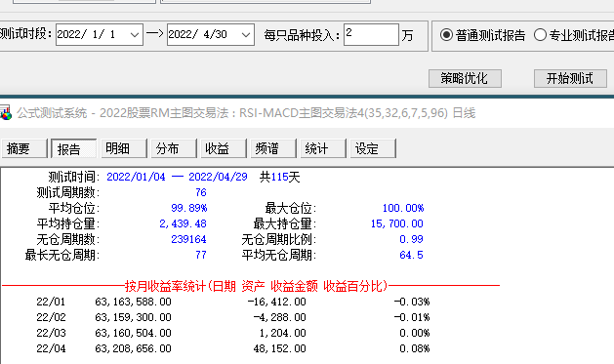Click 最大持仓量 value 15,700.00
The image size is (614, 364).
[x=397, y=223]
